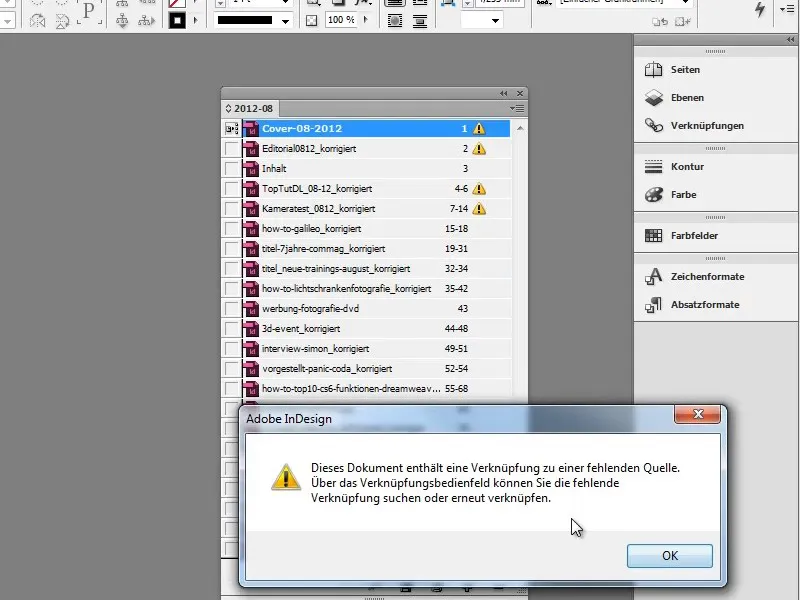Click warning icon on Cover-08-2012 row

pyautogui.click(x=479, y=129)
